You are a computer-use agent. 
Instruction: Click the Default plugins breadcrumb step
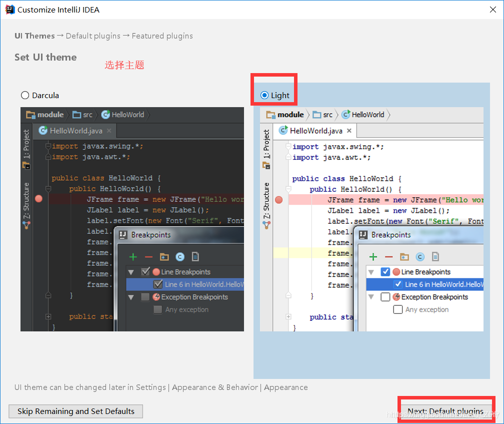tap(93, 36)
